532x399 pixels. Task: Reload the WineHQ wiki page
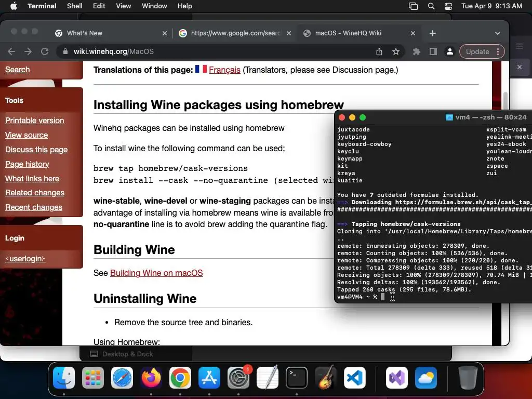[x=45, y=51]
